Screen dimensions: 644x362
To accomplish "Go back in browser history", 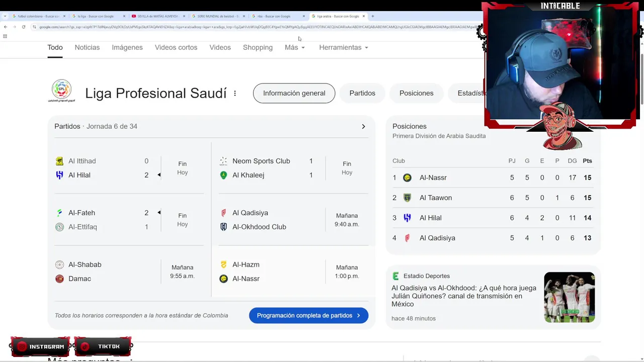I will [x=5, y=27].
